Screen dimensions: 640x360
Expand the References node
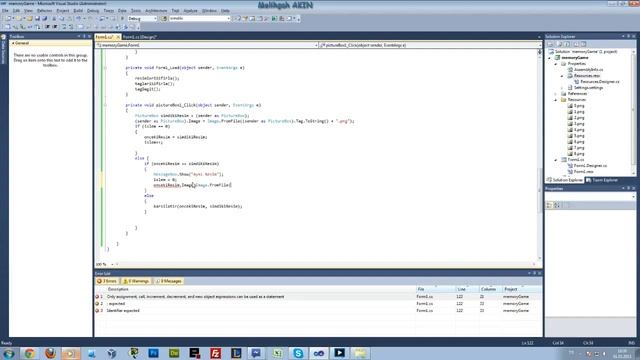tap(556, 94)
